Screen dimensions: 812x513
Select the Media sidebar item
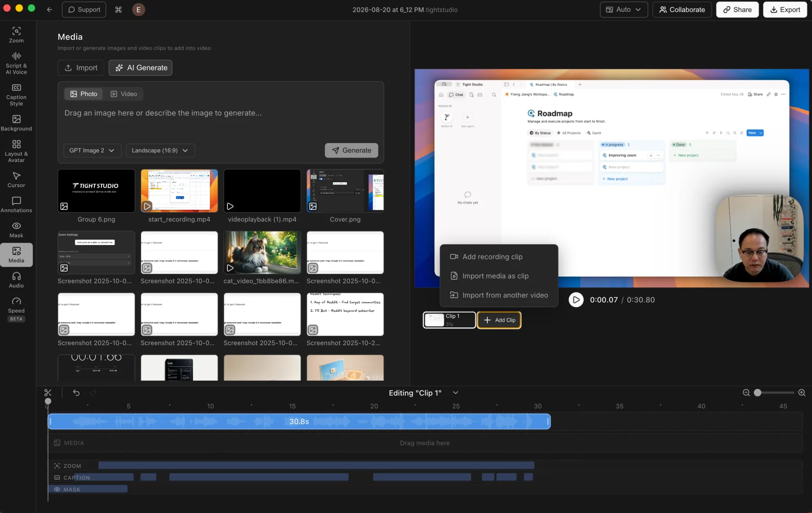pyautogui.click(x=16, y=255)
